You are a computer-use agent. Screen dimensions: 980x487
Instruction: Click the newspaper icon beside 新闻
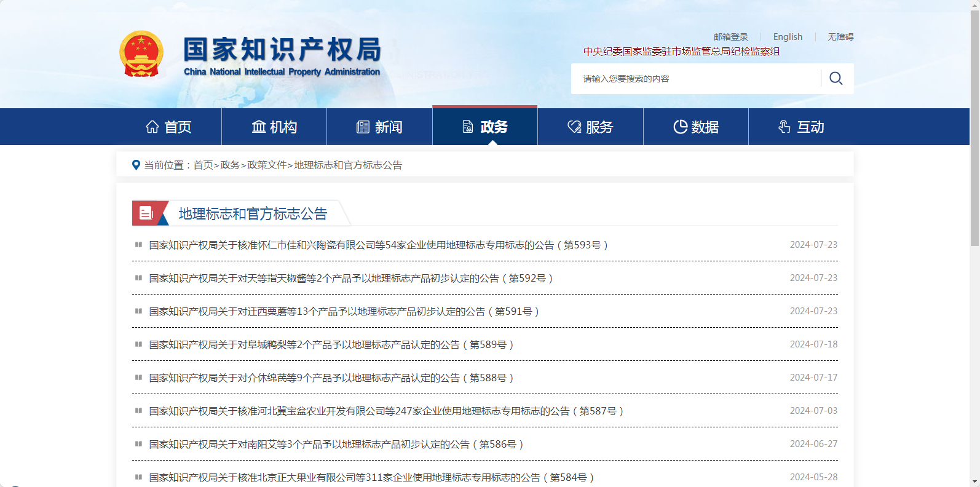363,127
